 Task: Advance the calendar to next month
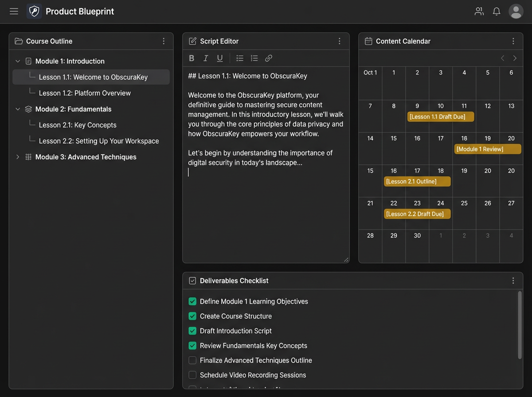(515, 58)
